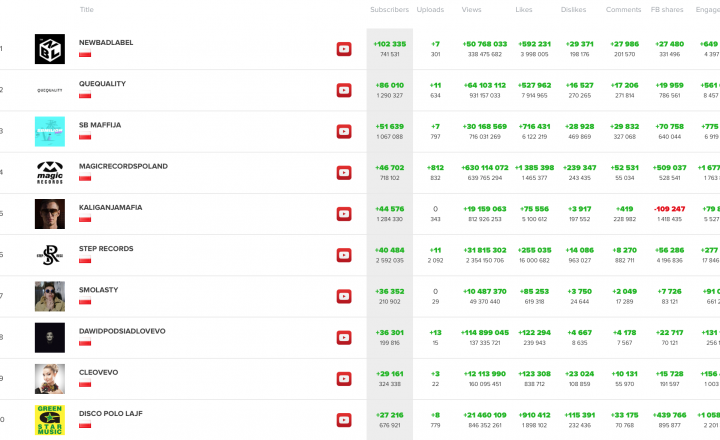Image resolution: width=720 pixels, height=440 pixels.
Task: Open YouTube icon for NEWBADLABEL channel
Action: 344,49
